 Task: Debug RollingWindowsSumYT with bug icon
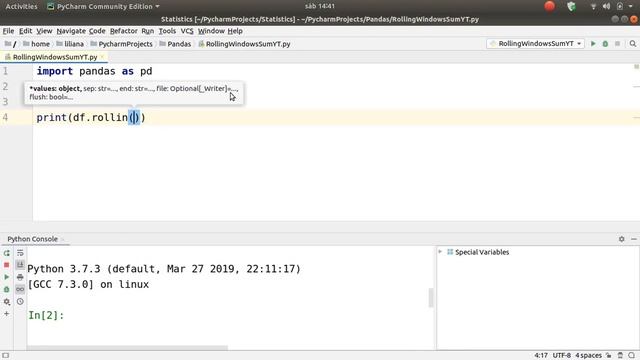point(605,44)
